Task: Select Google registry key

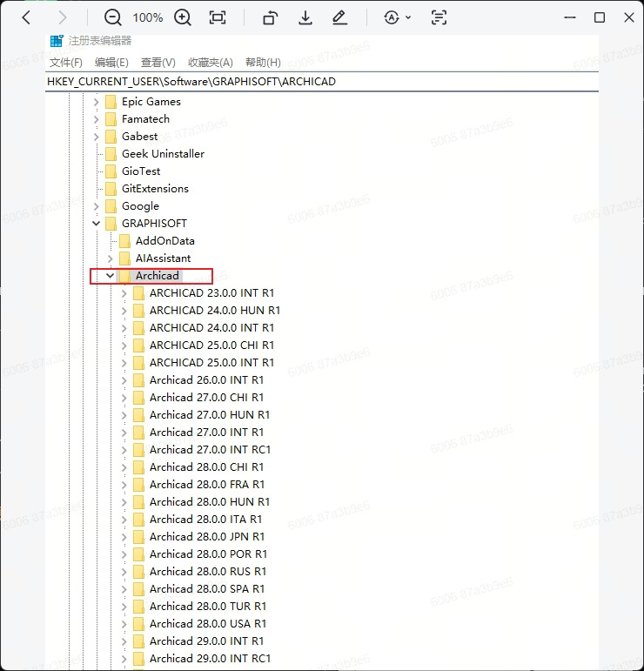Action: coord(140,206)
